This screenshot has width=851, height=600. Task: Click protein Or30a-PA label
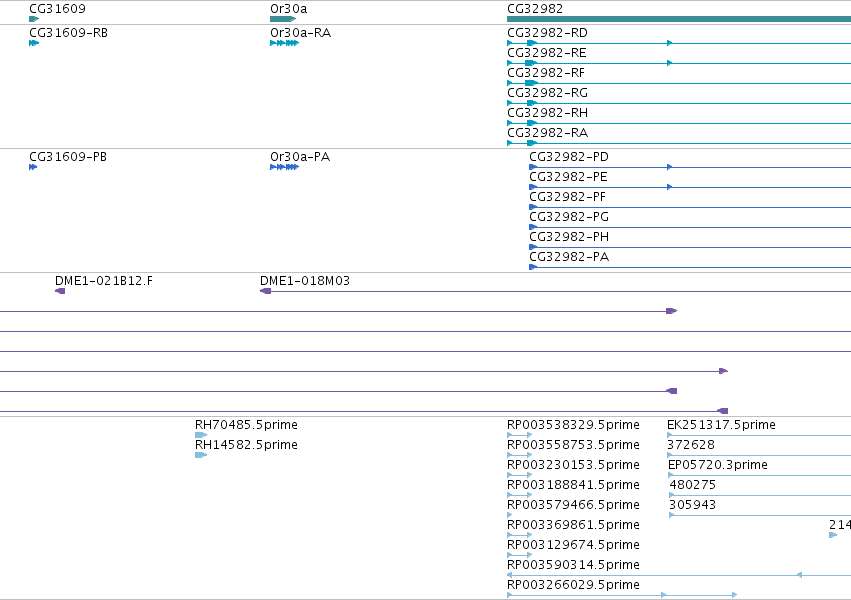300,157
